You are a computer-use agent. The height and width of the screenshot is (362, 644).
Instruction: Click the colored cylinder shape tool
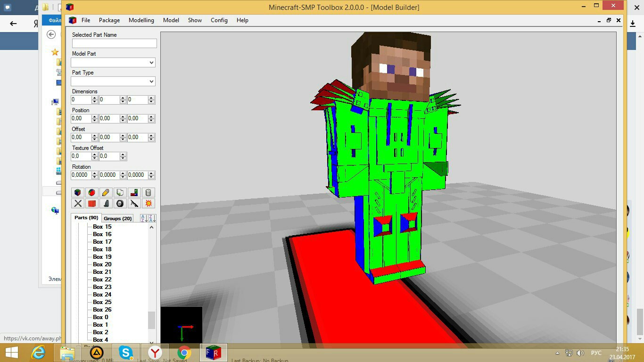92,192
